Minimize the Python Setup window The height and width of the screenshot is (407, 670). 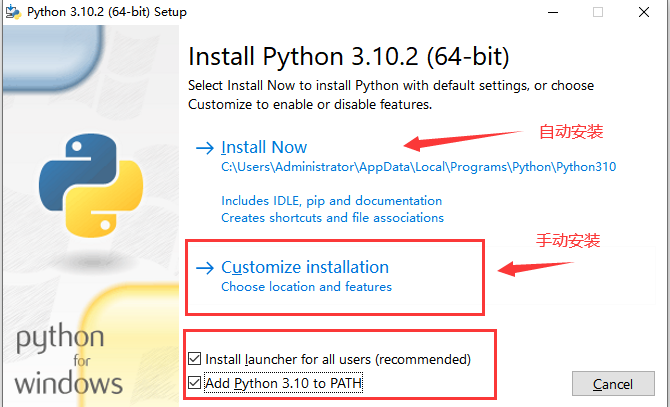point(553,12)
